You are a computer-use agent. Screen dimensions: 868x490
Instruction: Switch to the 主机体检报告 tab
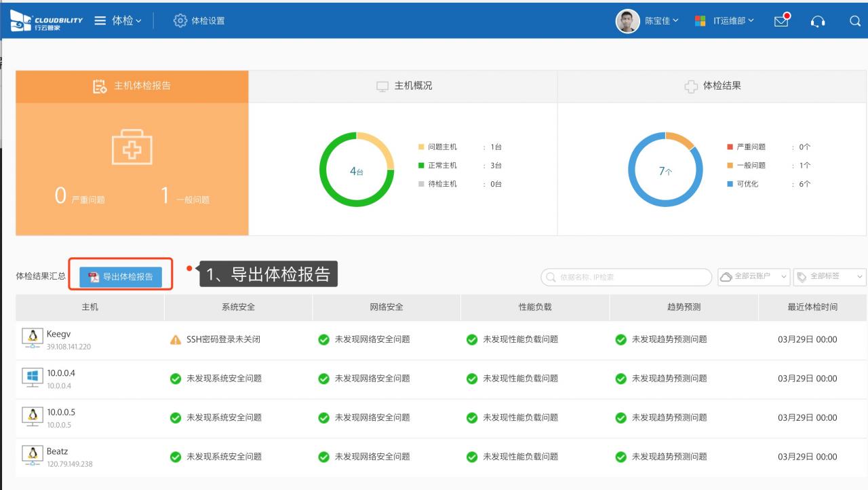point(132,86)
